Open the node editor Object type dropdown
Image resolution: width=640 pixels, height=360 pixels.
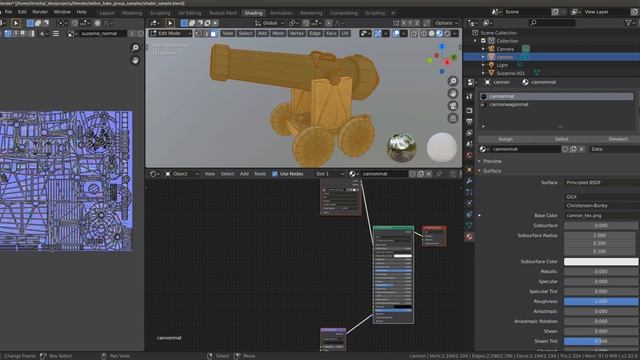(182, 174)
